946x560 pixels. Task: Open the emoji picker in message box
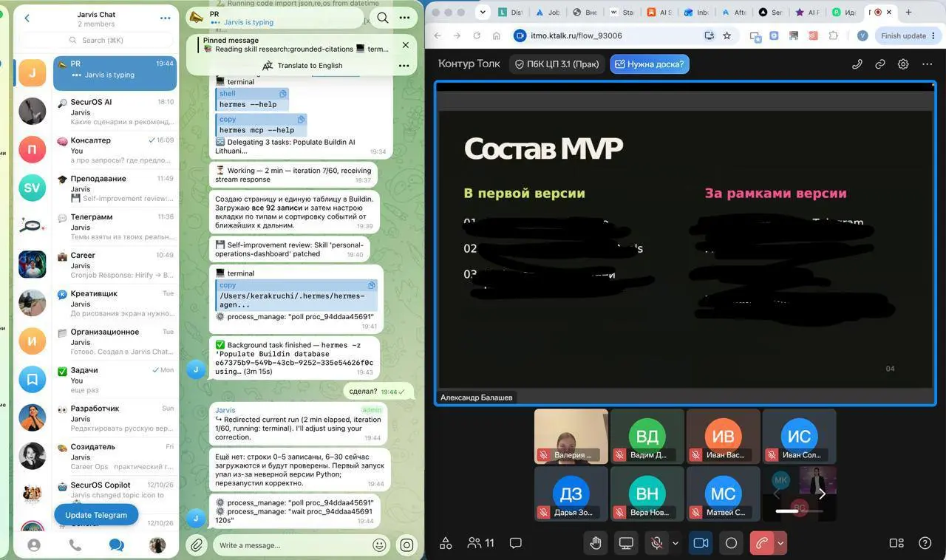click(x=379, y=545)
